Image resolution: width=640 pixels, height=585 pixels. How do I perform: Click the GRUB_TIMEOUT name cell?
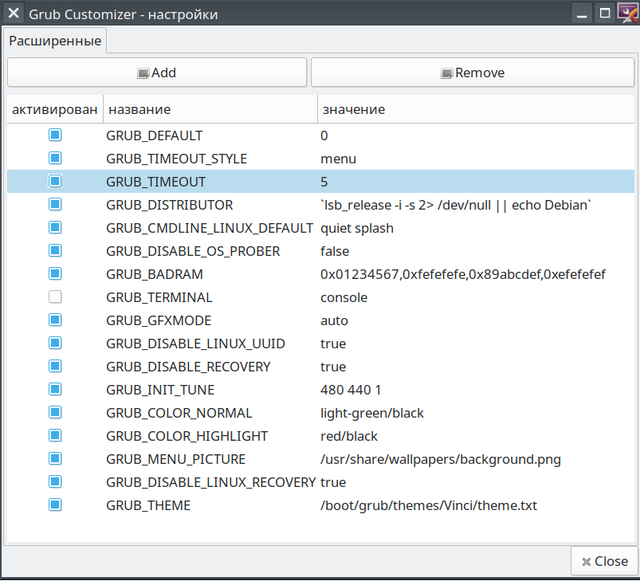click(x=156, y=182)
